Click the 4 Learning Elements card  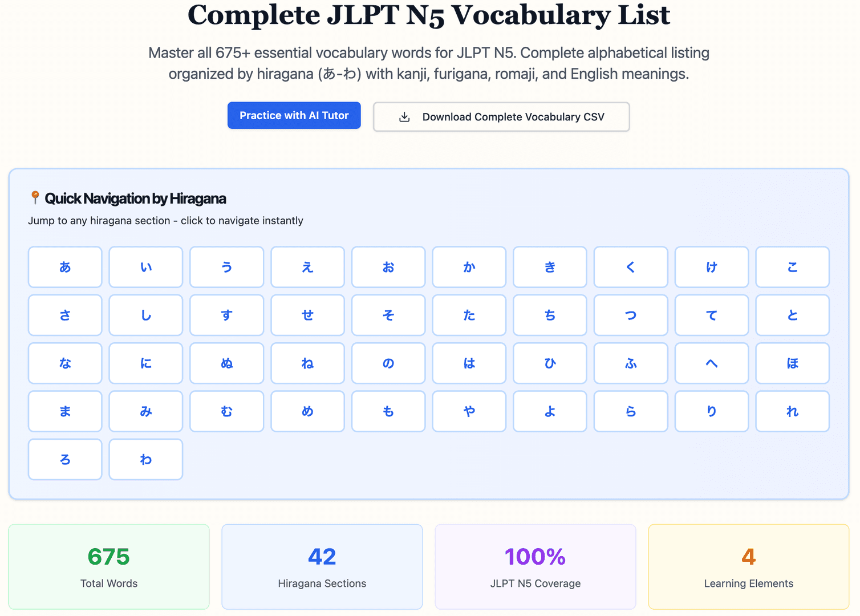click(748, 566)
